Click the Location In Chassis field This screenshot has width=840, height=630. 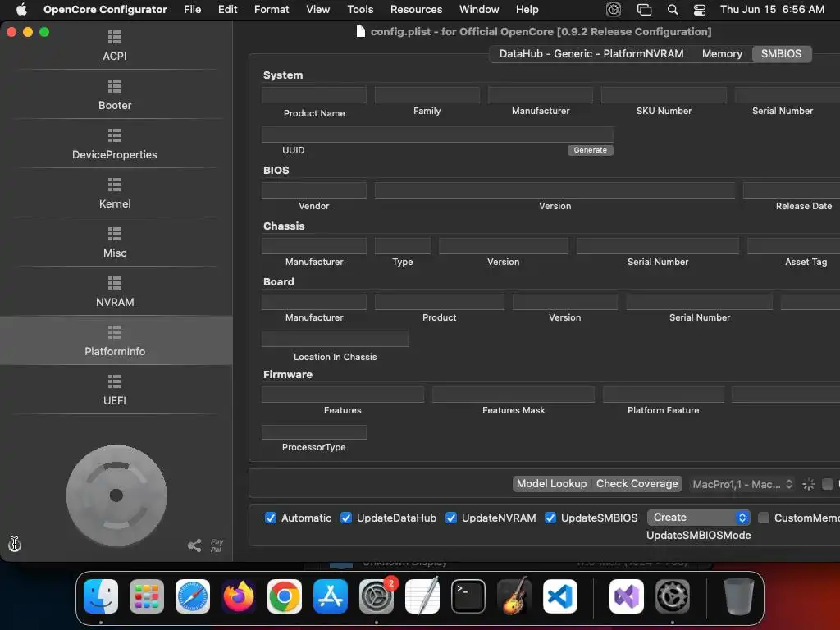pyautogui.click(x=335, y=339)
